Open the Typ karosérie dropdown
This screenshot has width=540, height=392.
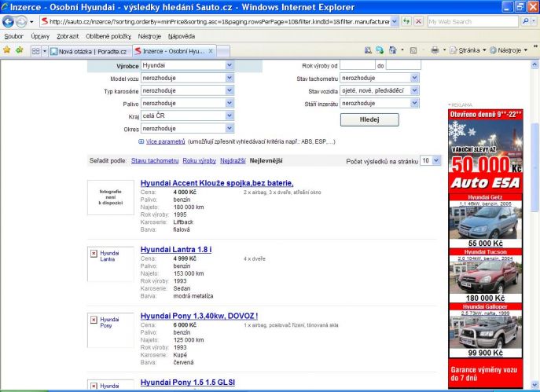point(188,91)
